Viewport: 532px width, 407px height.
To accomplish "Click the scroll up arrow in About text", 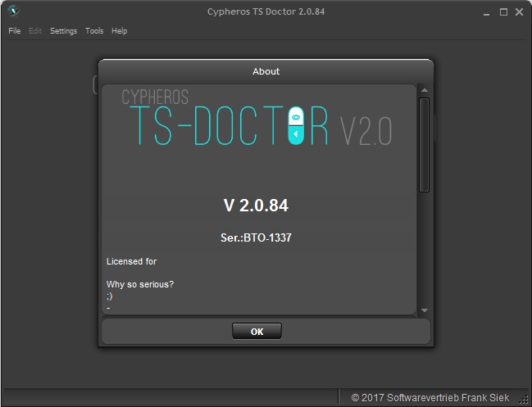I will point(424,90).
